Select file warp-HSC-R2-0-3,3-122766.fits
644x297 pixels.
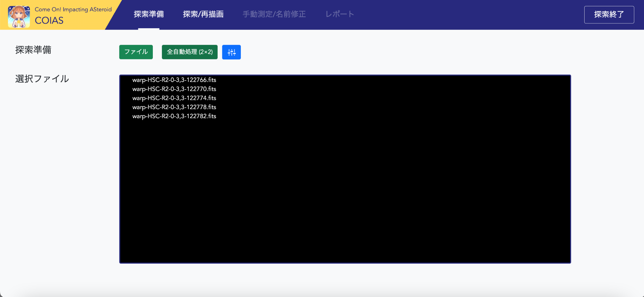tap(174, 80)
